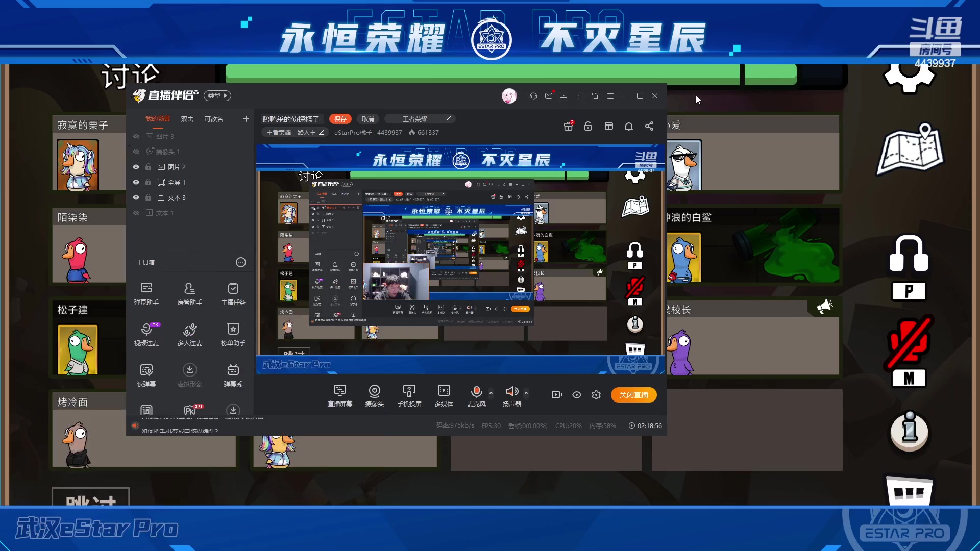
Task: Toggle lock on 文本 3 layer
Action: (x=148, y=197)
